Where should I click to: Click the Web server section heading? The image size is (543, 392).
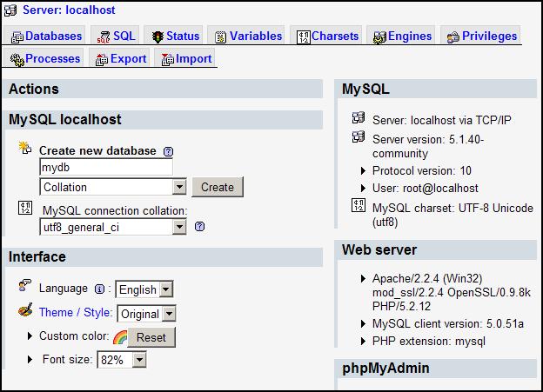[379, 249]
